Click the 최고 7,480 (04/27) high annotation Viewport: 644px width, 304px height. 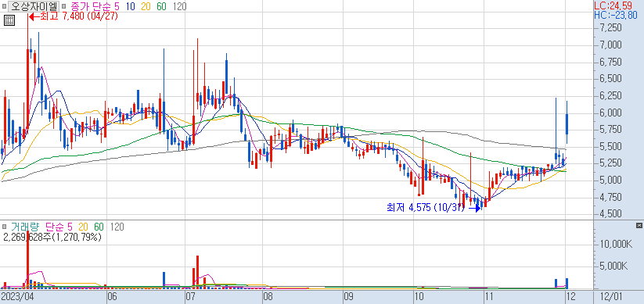[x=73, y=17]
